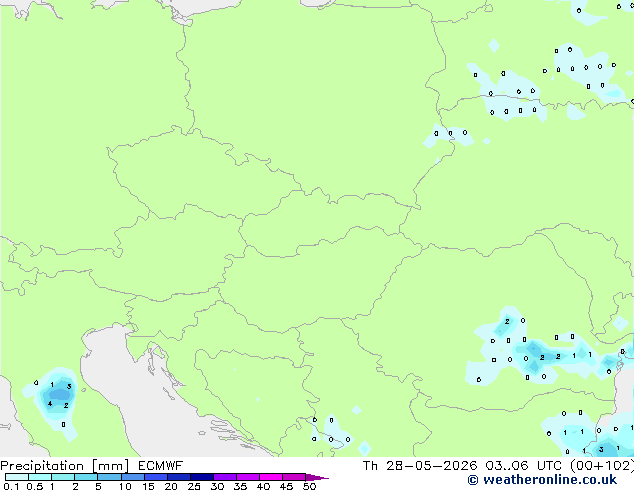
Task: Click the 'Precipitation [mm]' title text
Action: (65, 466)
